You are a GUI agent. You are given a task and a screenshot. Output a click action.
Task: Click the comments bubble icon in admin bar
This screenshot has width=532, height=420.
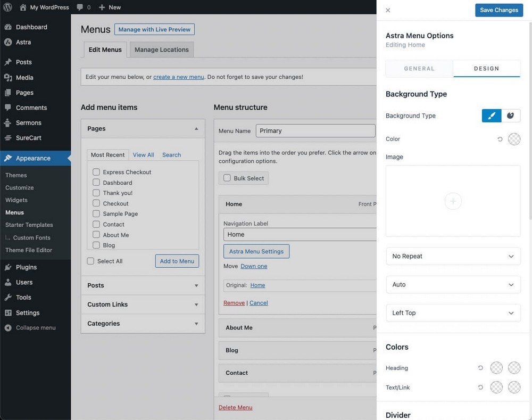point(80,7)
